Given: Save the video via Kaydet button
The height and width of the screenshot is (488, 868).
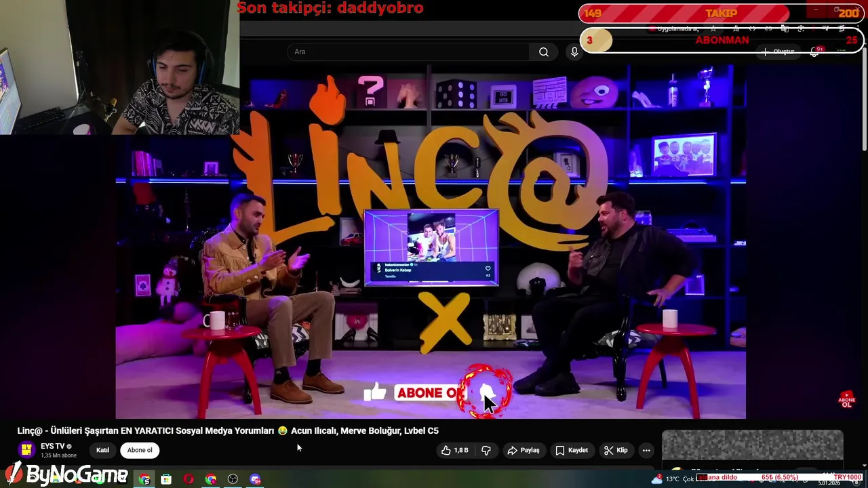Looking at the screenshot, I should pyautogui.click(x=572, y=450).
